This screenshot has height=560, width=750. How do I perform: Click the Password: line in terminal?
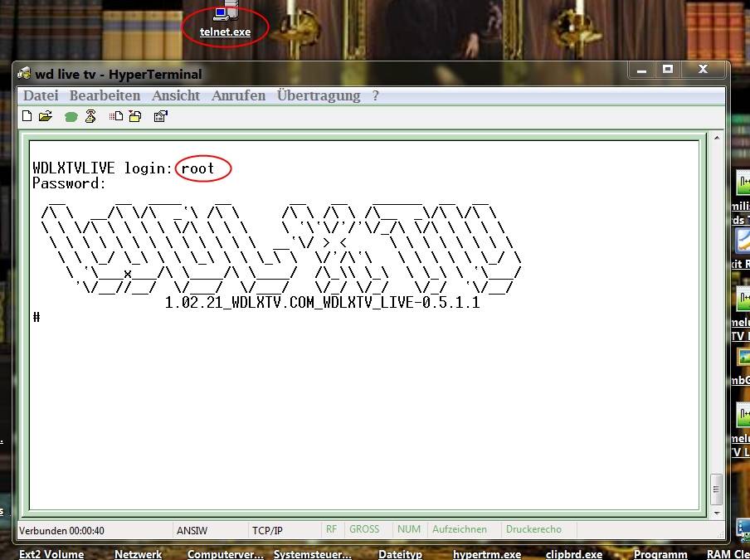tap(69, 183)
